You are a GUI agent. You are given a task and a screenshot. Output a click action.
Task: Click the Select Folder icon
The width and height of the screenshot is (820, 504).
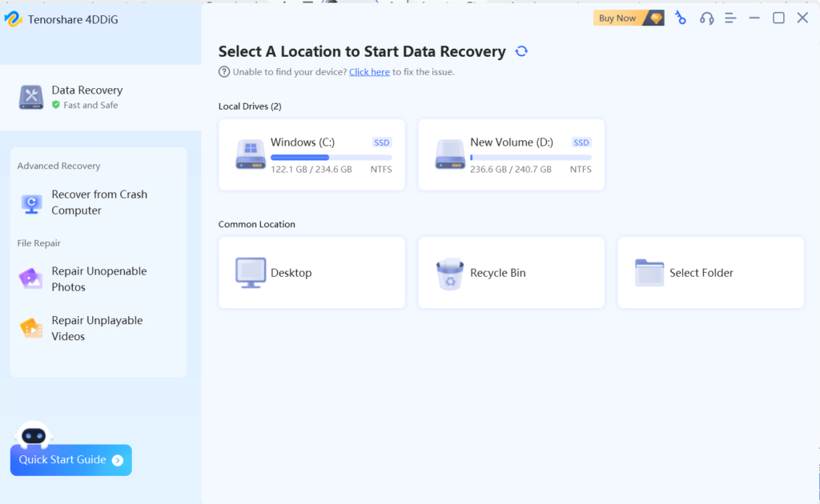[x=649, y=273]
